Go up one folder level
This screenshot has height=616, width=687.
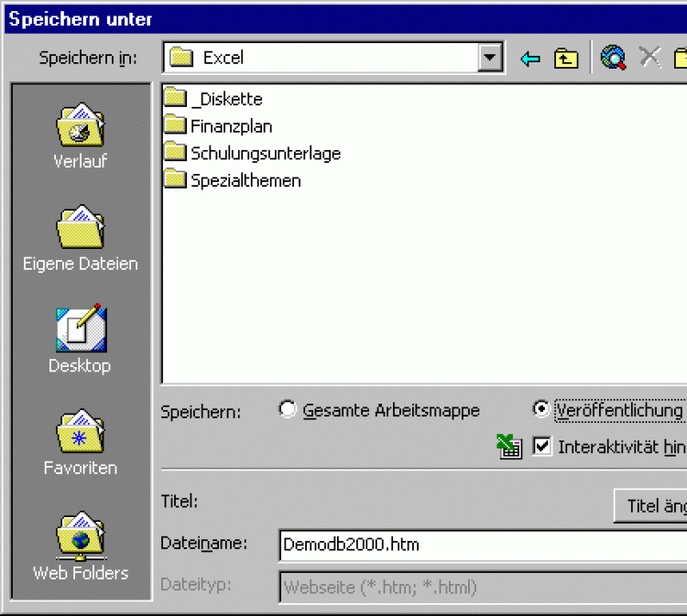566,59
